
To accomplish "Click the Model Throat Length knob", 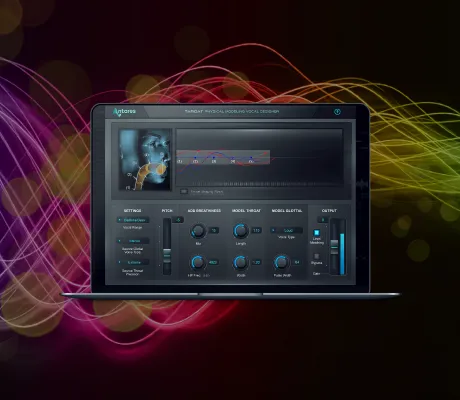I will [240, 231].
